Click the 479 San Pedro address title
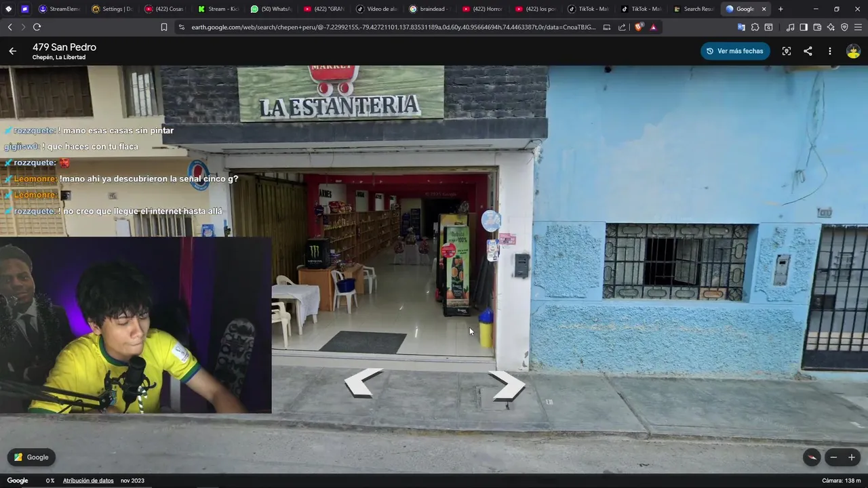 click(64, 47)
